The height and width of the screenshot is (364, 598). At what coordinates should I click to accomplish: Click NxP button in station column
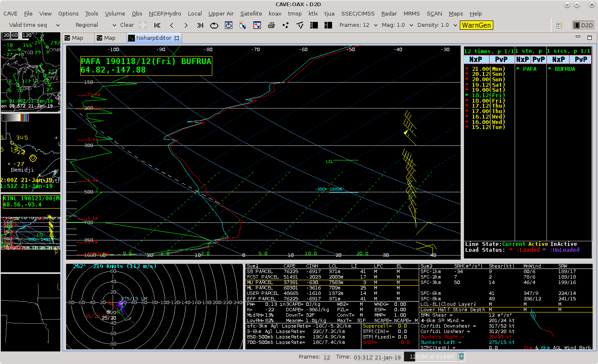[523, 59]
